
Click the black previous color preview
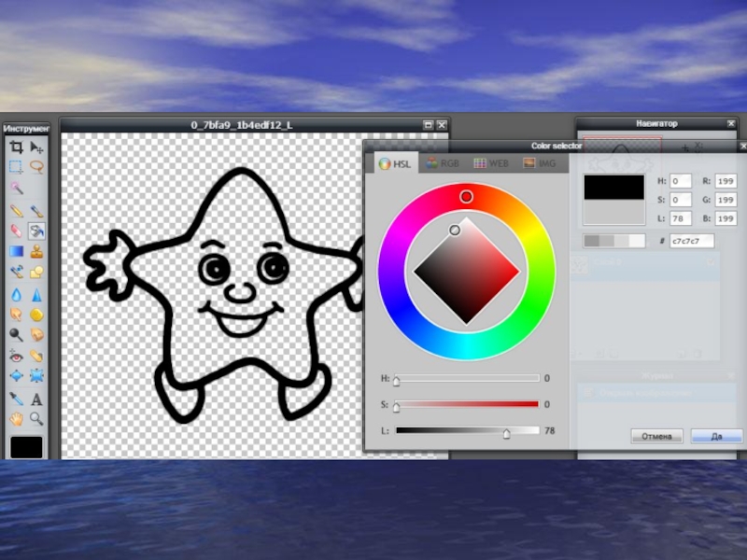(614, 188)
